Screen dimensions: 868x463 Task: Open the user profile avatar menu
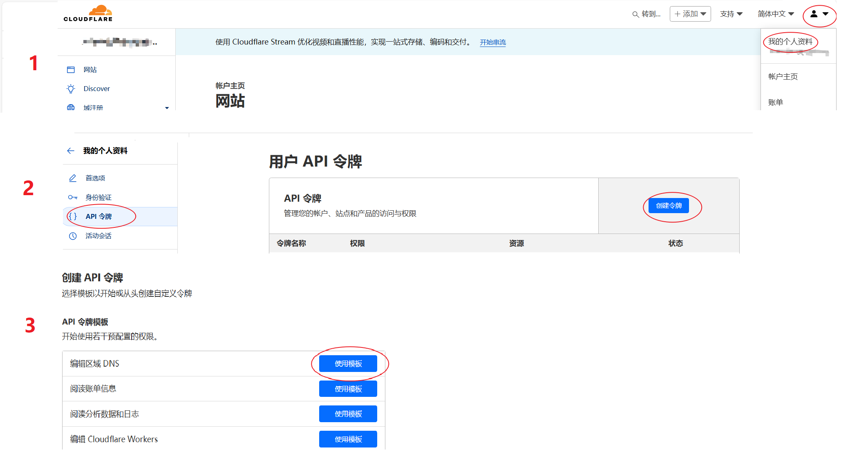pos(819,14)
